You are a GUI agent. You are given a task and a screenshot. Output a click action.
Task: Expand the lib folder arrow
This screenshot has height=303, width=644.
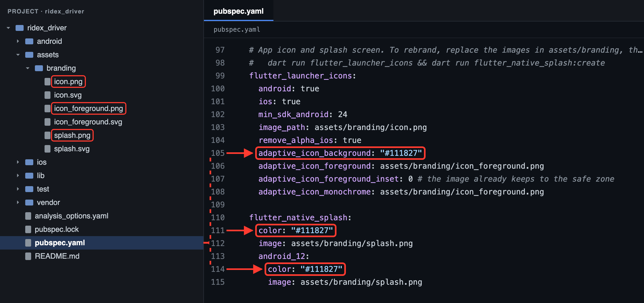[x=18, y=176]
